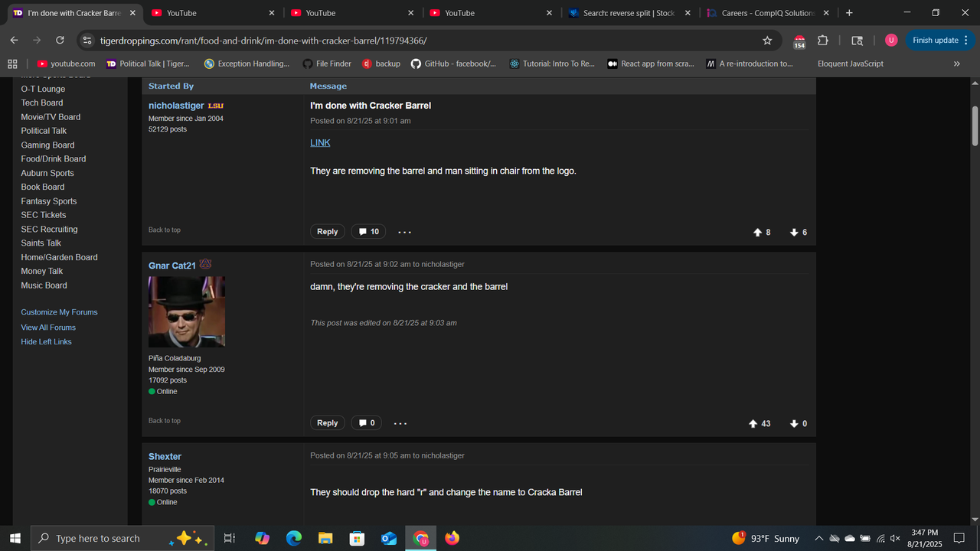
Task: Click the user profile avatar icon
Action: pyautogui.click(x=891, y=41)
